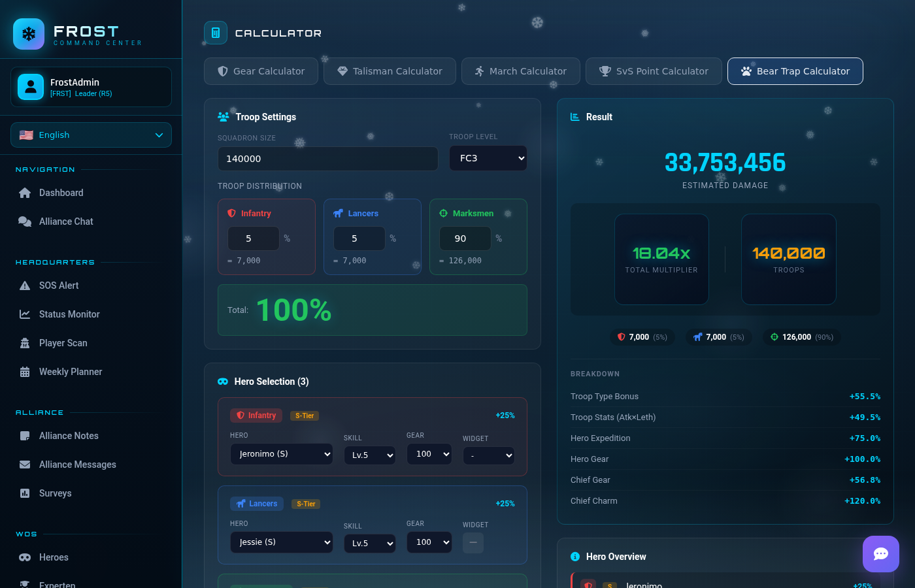Image resolution: width=915 pixels, height=588 pixels.
Task: Open Alliance Messages from sidebar
Action: click(77, 465)
